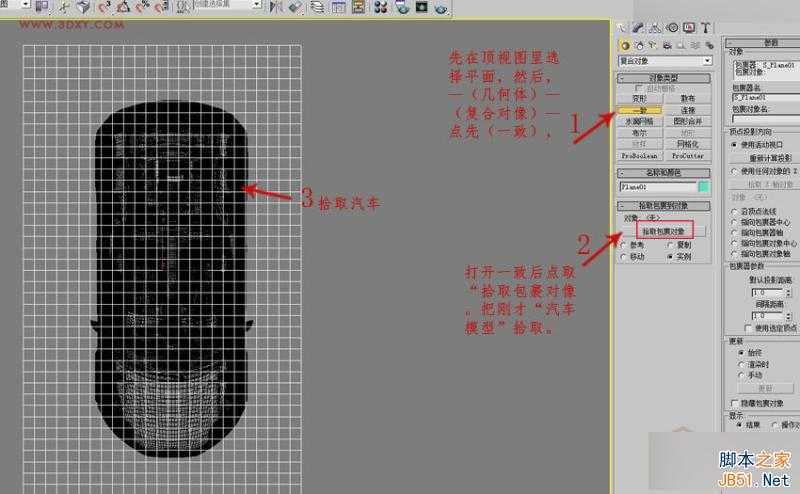Select the 参考 radio button

click(x=623, y=245)
